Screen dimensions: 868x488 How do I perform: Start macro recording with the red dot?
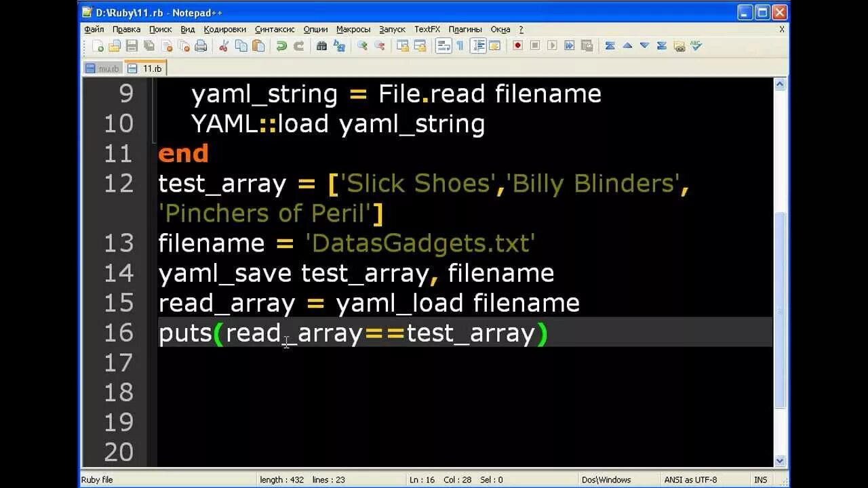click(517, 46)
